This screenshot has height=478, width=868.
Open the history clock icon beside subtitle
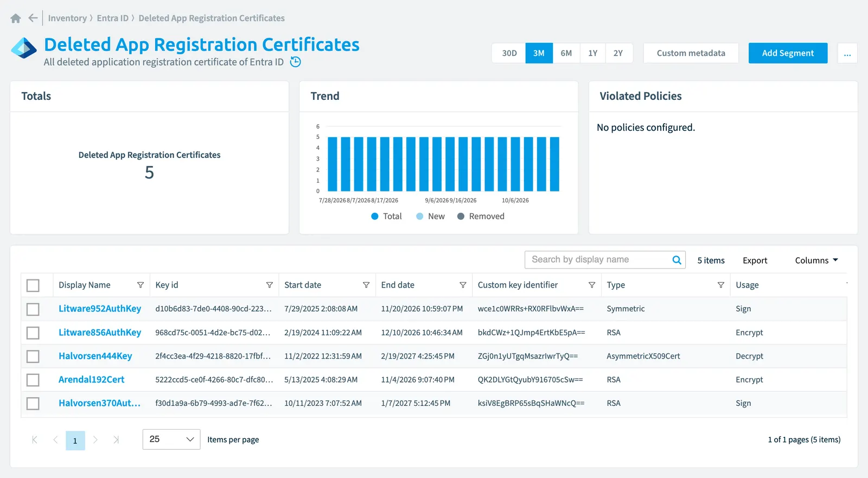pyautogui.click(x=296, y=62)
